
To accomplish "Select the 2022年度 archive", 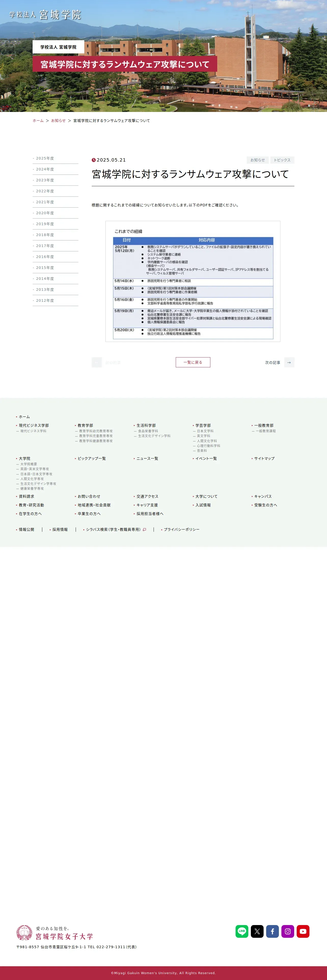I will [56, 191].
